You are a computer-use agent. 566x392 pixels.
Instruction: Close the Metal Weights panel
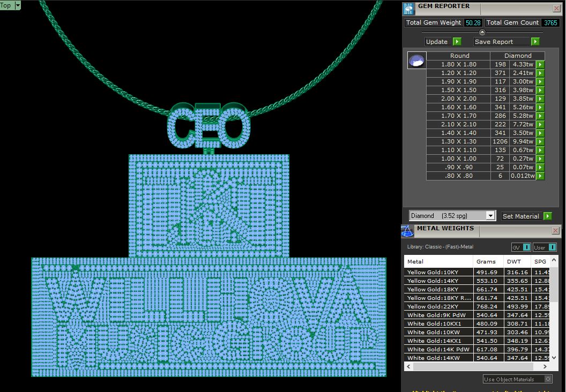coord(555,230)
